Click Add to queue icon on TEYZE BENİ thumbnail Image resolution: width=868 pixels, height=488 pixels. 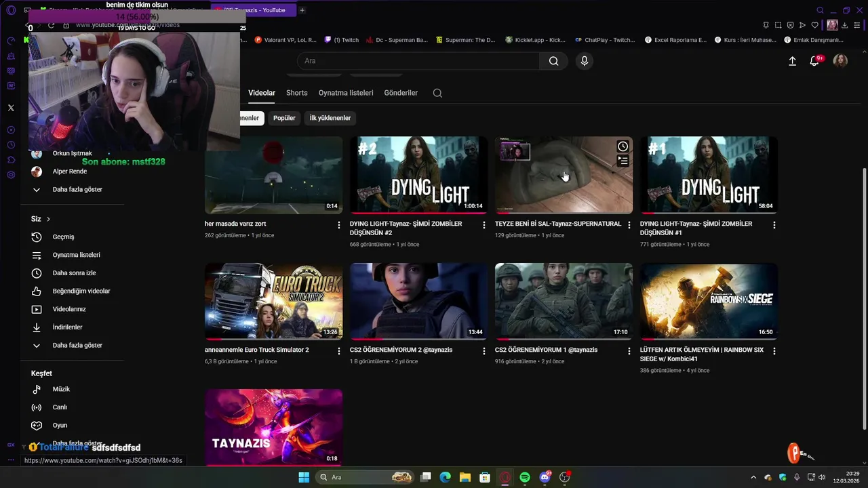(623, 161)
